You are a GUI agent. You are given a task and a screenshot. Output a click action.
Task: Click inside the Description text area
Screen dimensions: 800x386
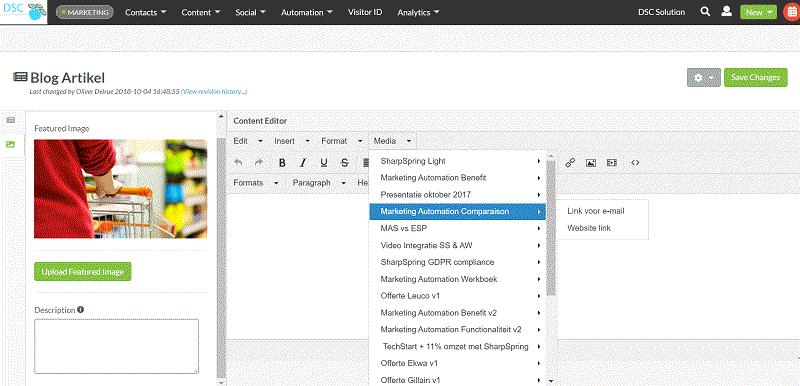point(116,347)
